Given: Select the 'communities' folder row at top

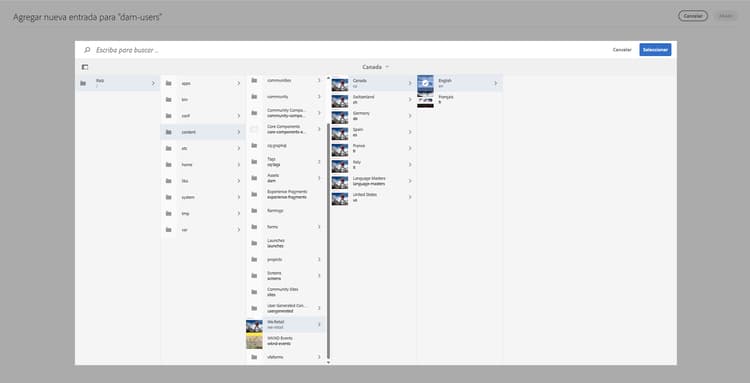Looking at the screenshot, I should click(286, 80).
